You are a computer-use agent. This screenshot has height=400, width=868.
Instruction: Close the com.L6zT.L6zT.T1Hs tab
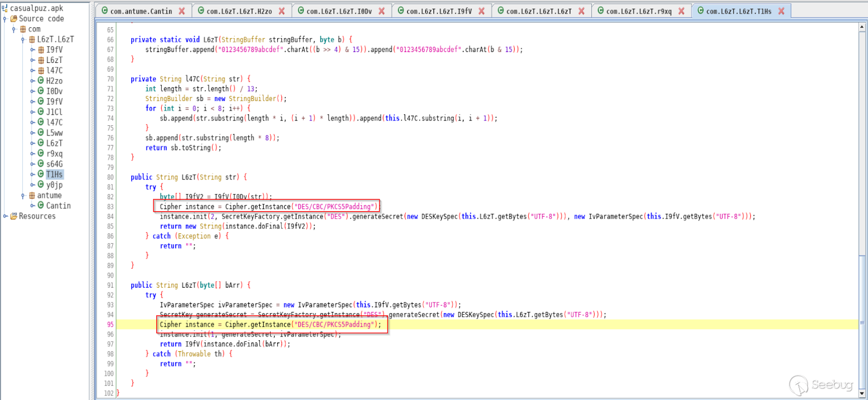[x=781, y=11]
